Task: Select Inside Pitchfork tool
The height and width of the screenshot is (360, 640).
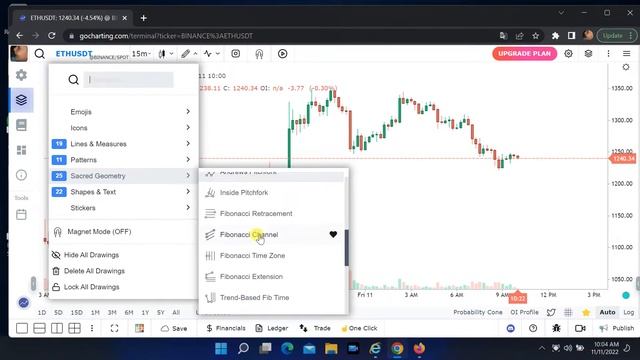Action: 272,192
